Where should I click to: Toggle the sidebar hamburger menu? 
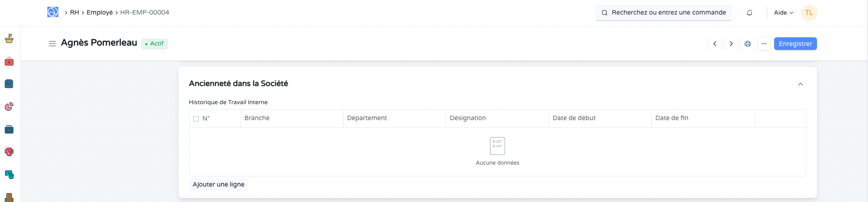click(52, 44)
